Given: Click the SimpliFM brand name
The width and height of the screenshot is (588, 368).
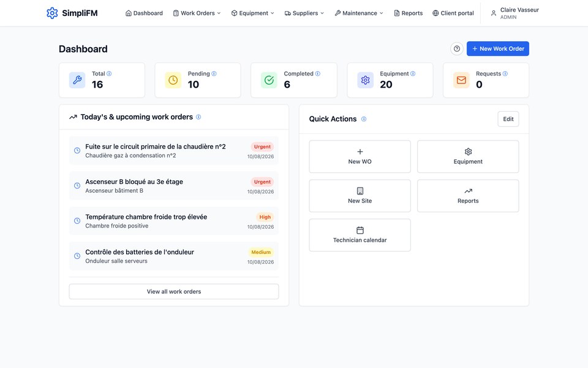Looking at the screenshot, I should (x=80, y=13).
